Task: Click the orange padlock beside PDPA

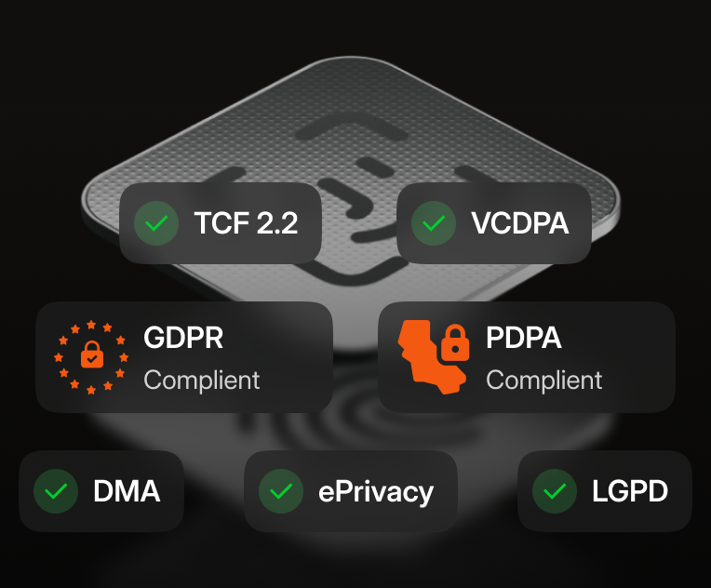Action: [x=455, y=342]
